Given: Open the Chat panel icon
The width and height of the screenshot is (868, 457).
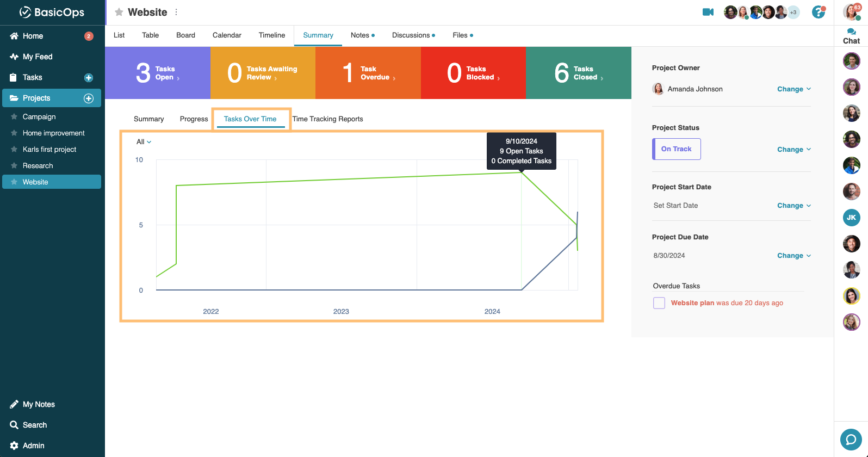Looking at the screenshot, I should pos(851,36).
